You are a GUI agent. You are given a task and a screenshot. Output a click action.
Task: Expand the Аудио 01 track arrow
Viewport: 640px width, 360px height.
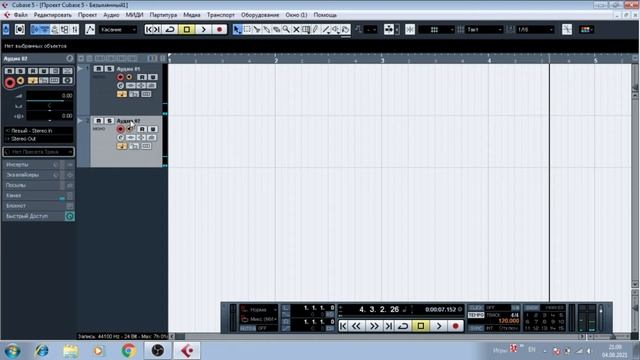point(80,69)
